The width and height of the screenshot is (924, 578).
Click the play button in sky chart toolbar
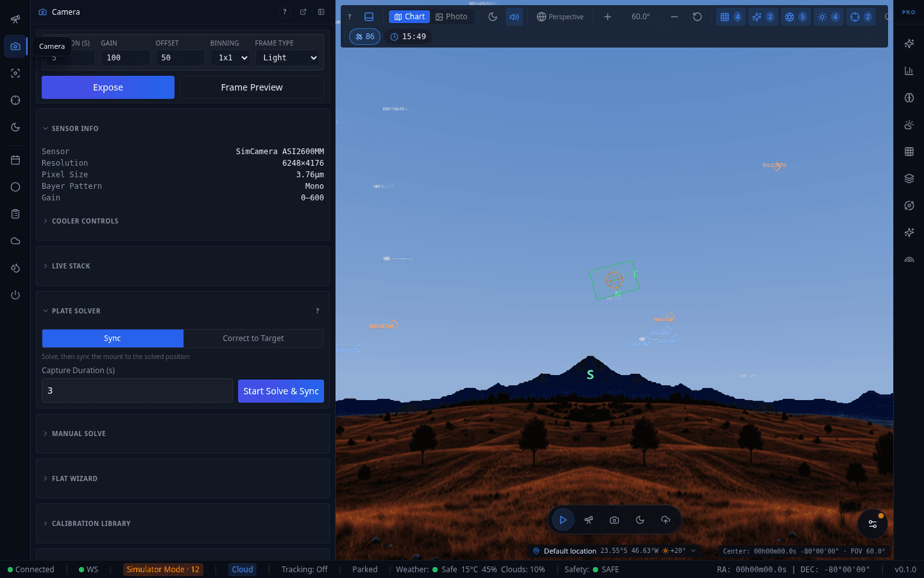563,520
